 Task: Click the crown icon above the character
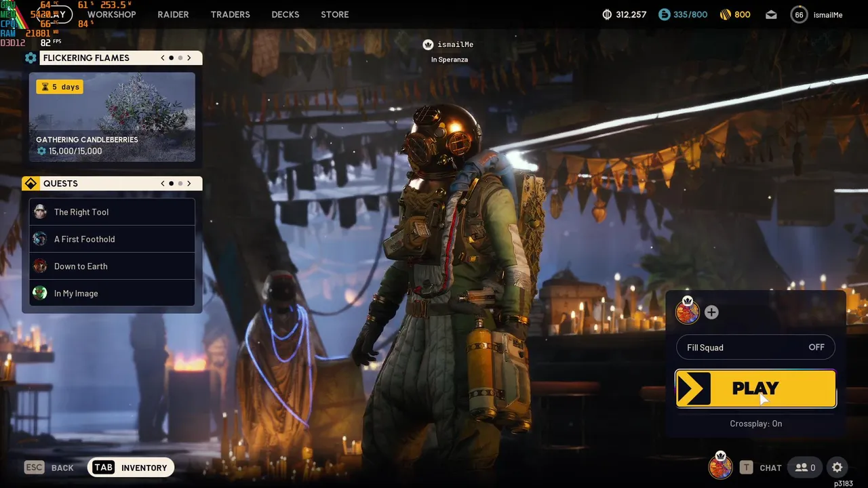[428, 45]
